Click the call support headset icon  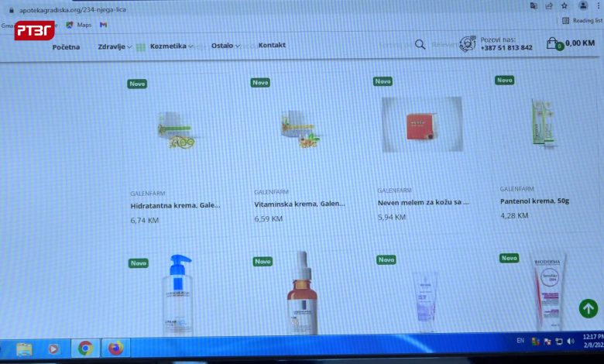[468, 44]
